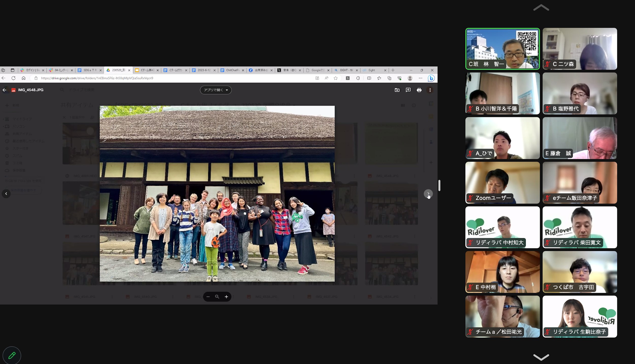Select the B 小川智洋&千陽 video tile

coord(502,93)
